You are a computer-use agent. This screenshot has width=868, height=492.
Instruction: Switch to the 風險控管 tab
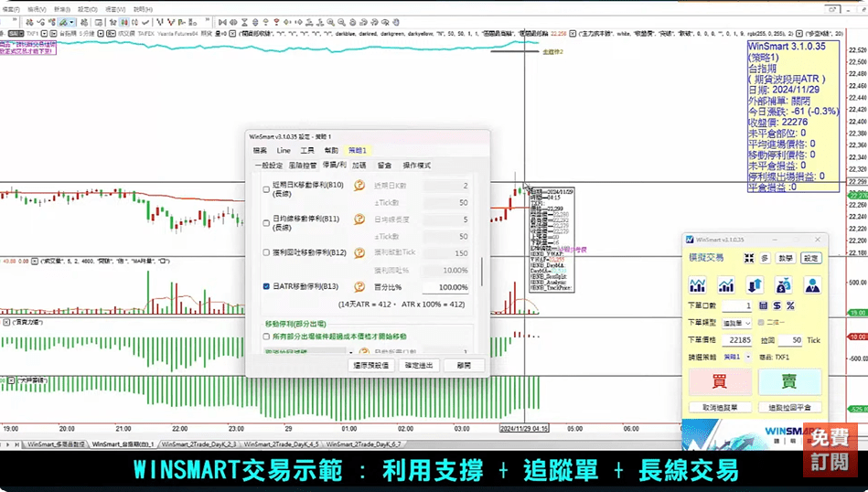pyautogui.click(x=302, y=166)
